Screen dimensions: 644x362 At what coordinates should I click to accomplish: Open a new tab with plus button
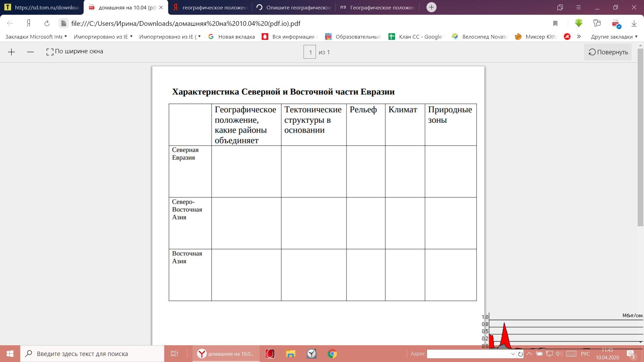click(431, 7)
